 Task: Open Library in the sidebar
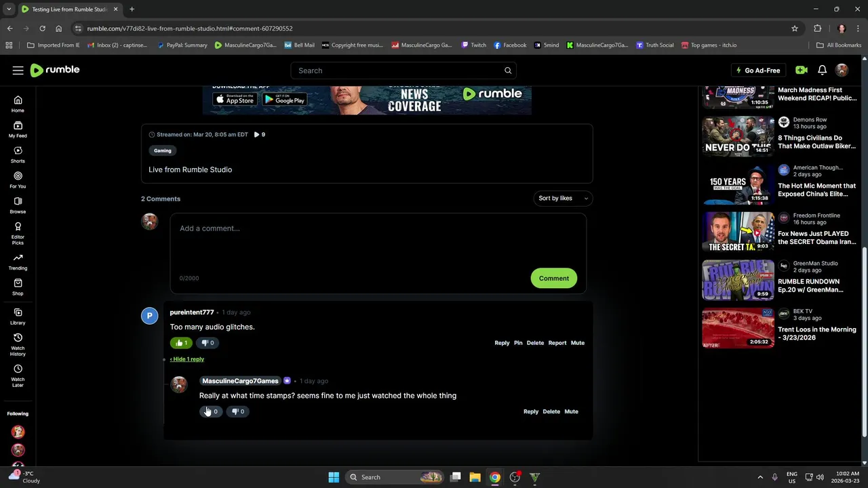click(x=18, y=317)
